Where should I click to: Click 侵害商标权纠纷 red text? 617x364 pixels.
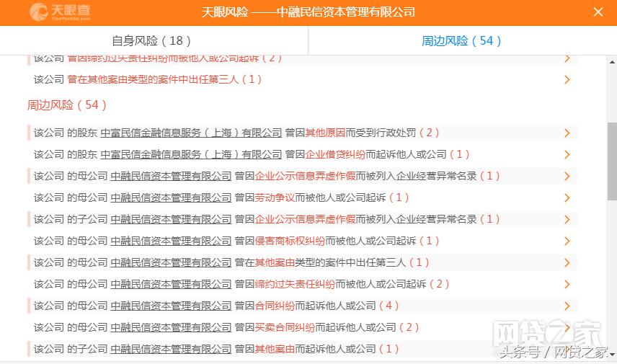click(290, 241)
